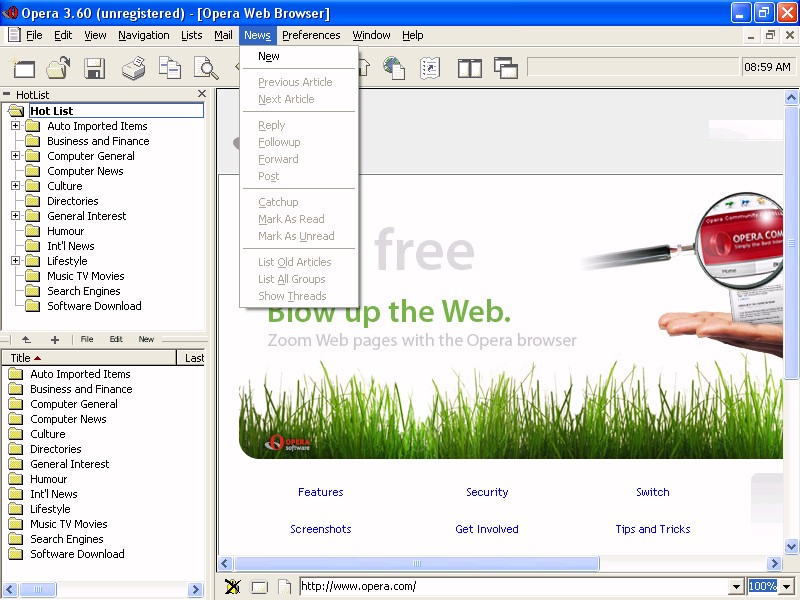Open the File menu in the menu bar

point(34,35)
